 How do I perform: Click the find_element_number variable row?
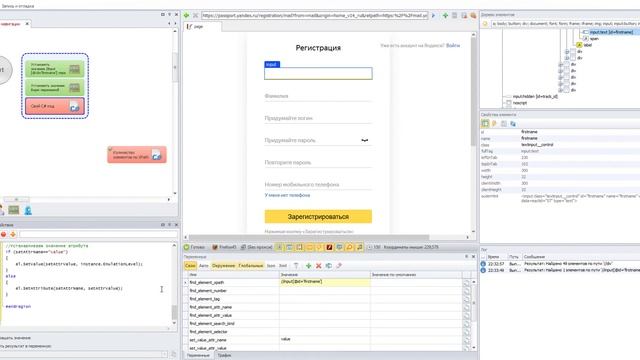click(208, 291)
